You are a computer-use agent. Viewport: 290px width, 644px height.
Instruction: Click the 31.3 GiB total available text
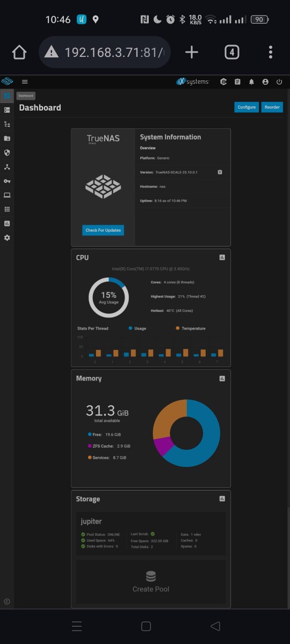107,414
